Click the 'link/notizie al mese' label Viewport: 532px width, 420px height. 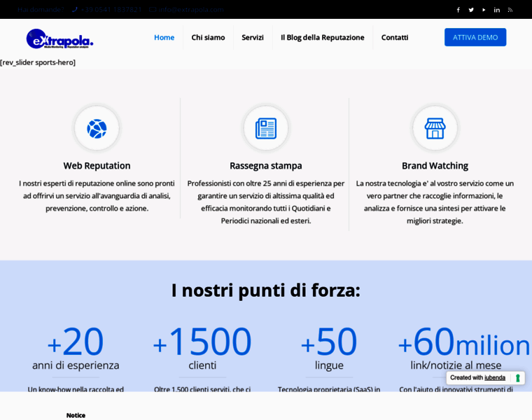point(456,365)
